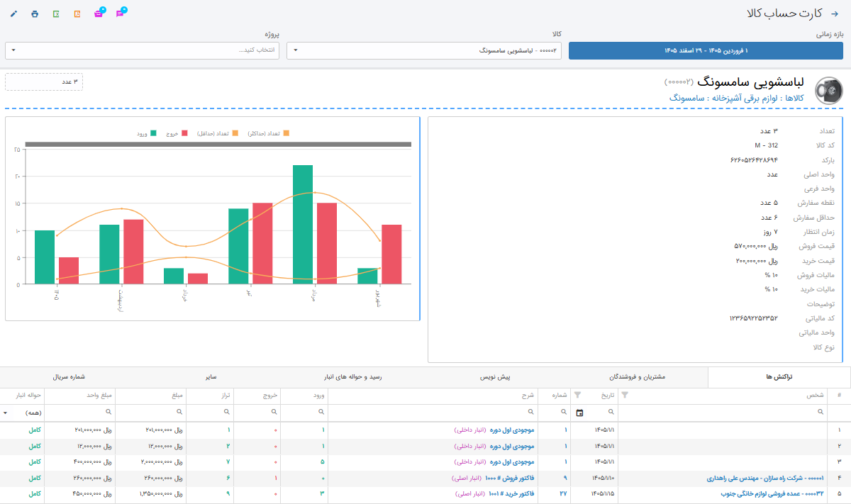Focus the شماره column filter field
Viewport: 851px width, 504px height.
pyautogui.click(x=555, y=412)
